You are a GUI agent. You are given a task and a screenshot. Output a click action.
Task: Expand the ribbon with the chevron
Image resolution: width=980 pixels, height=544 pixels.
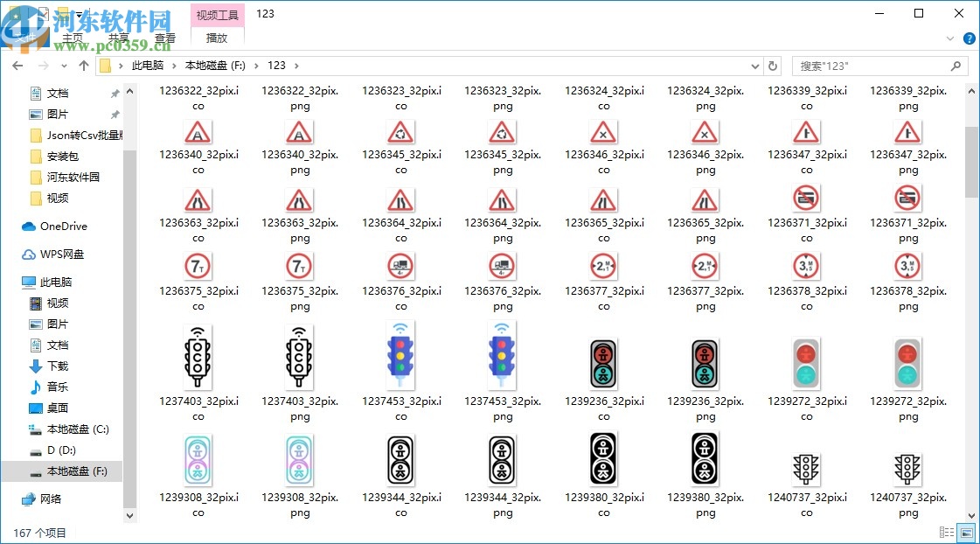[950, 38]
